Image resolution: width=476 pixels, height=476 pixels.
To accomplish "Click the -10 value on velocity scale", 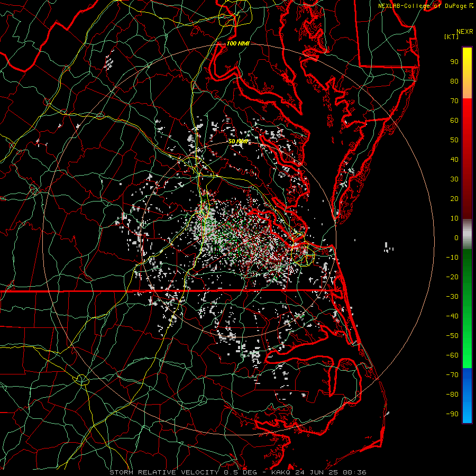I will [x=452, y=258].
